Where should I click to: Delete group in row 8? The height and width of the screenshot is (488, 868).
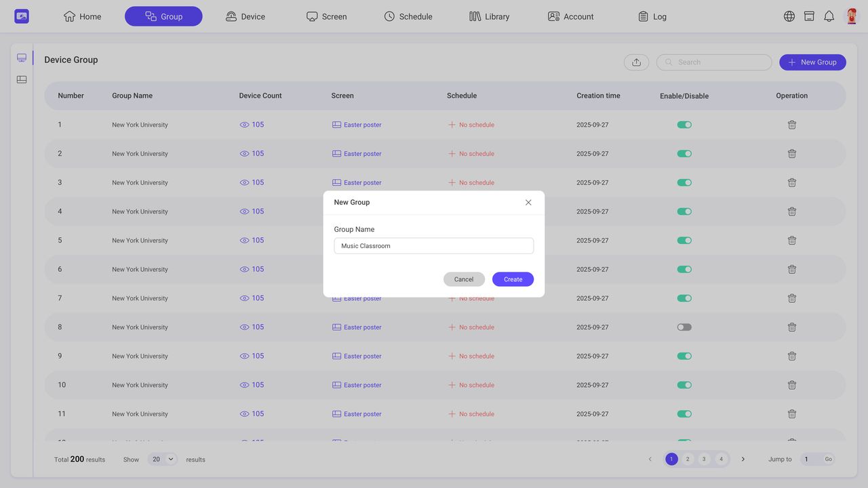[791, 327]
